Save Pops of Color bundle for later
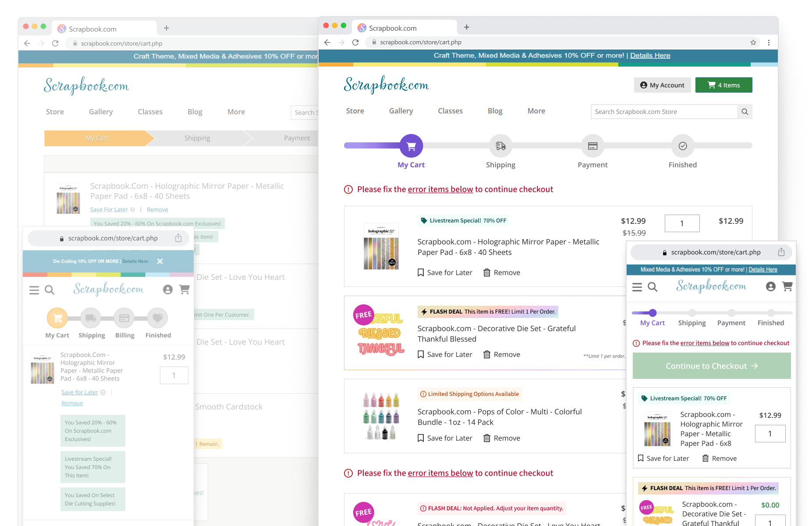Screen dimensions: 812x526 (x=445, y=438)
